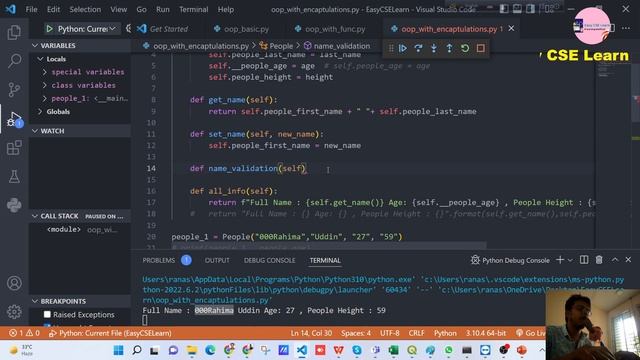Expand class variables node
This screenshot has height=360, width=640.
(44, 85)
